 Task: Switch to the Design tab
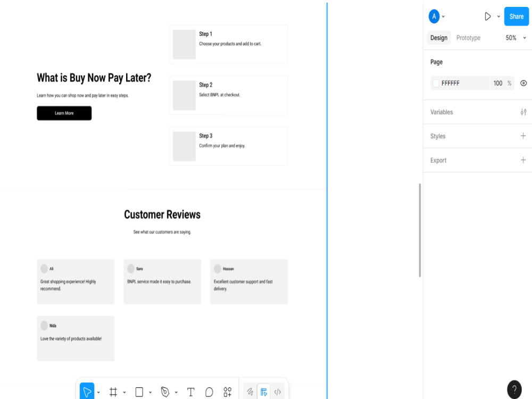pos(439,38)
